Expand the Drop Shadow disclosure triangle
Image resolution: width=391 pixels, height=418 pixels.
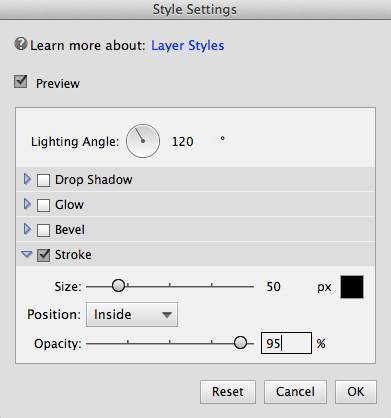27,179
